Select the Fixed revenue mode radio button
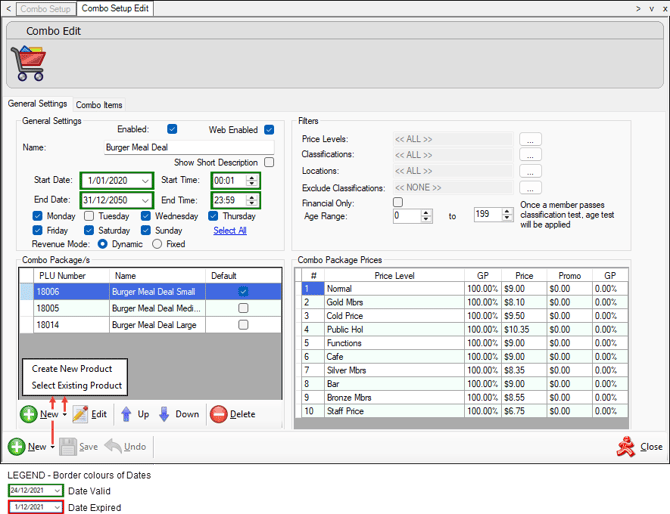 (157, 244)
